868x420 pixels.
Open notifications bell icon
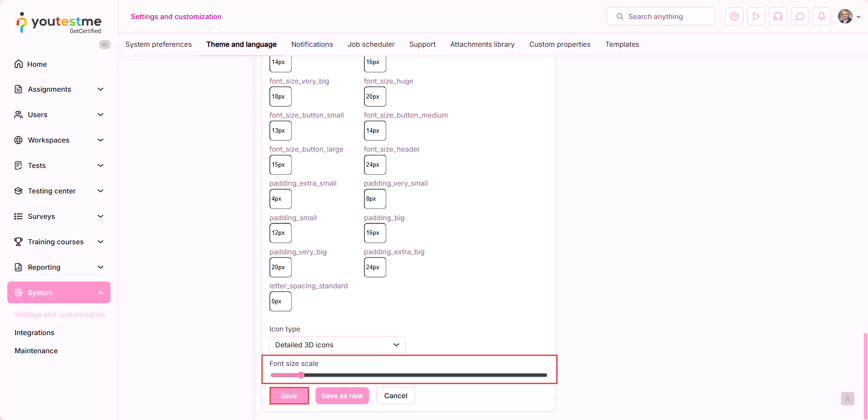tap(821, 17)
